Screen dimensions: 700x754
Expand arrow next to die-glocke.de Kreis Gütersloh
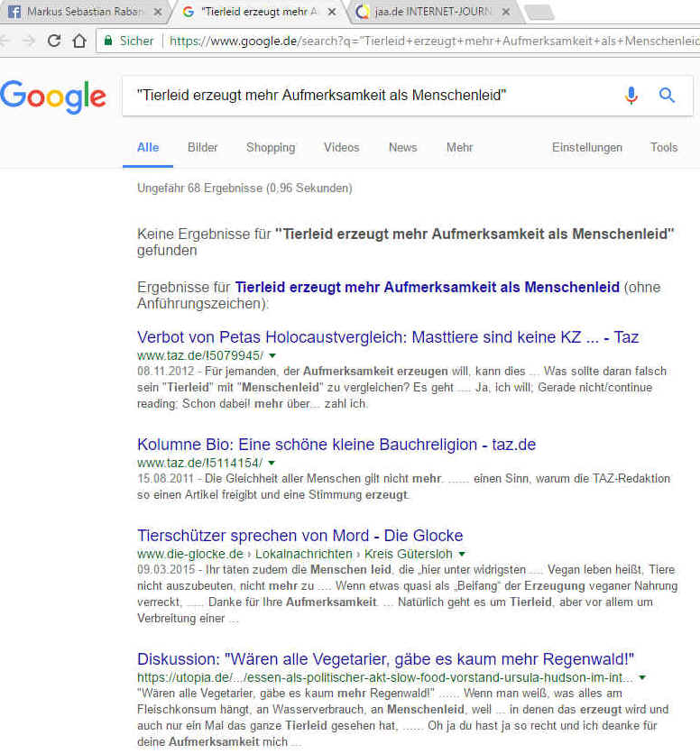(462, 554)
